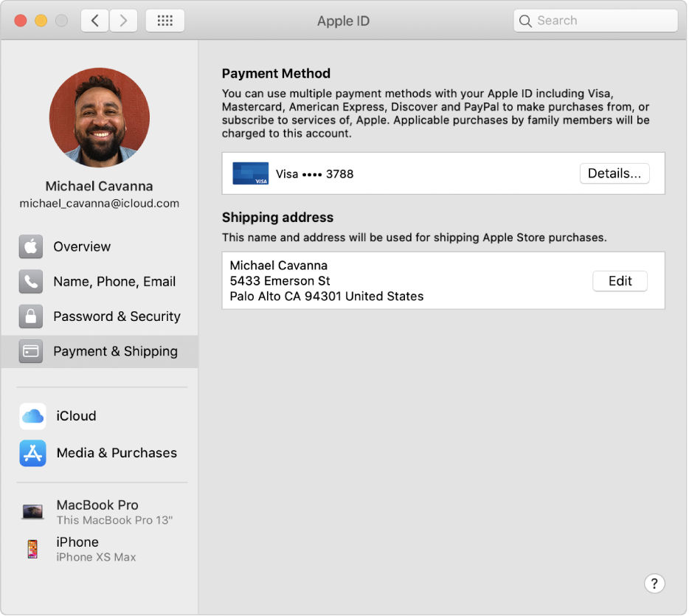This screenshot has width=689, height=616.
Task: Click the Palo Alto CA 94301 line
Action: click(x=327, y=296)
